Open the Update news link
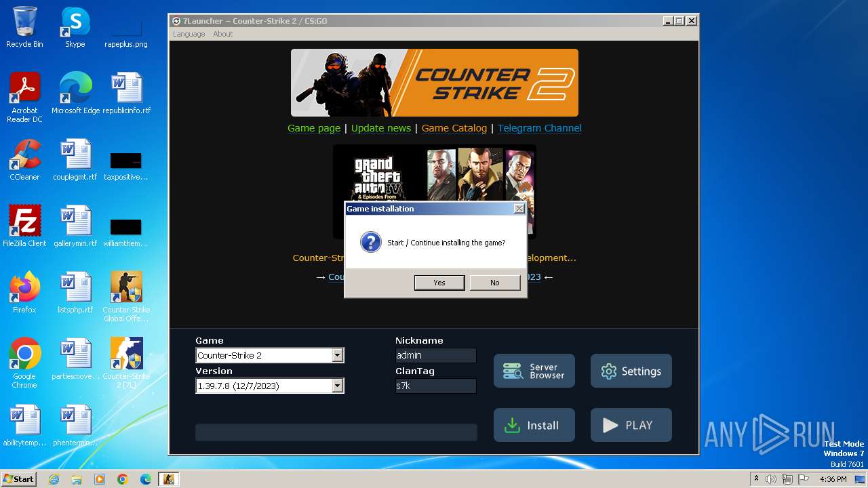 coord(381,128)
